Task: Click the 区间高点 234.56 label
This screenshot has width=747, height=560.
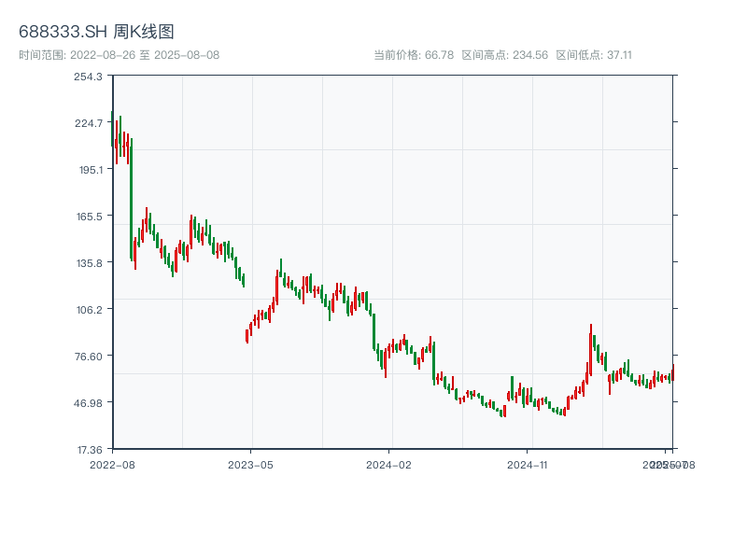Action: click(505, 55)
